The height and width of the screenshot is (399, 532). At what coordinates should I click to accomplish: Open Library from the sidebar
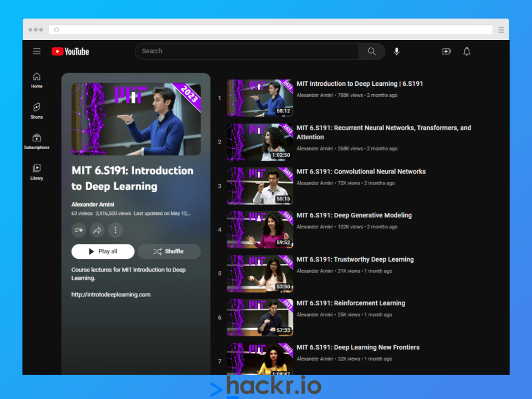click(37, 172)
